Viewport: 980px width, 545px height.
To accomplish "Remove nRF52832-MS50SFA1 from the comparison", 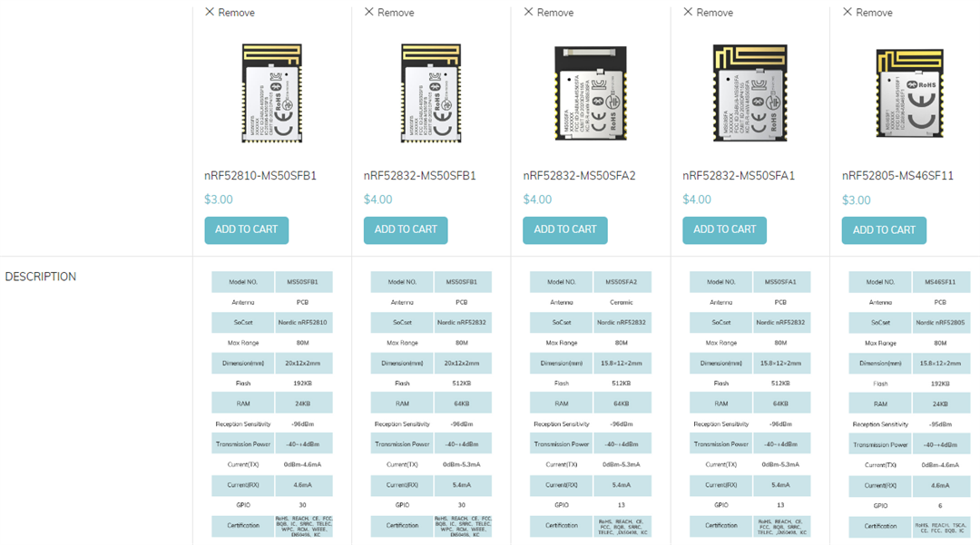I will coord(709,12).
